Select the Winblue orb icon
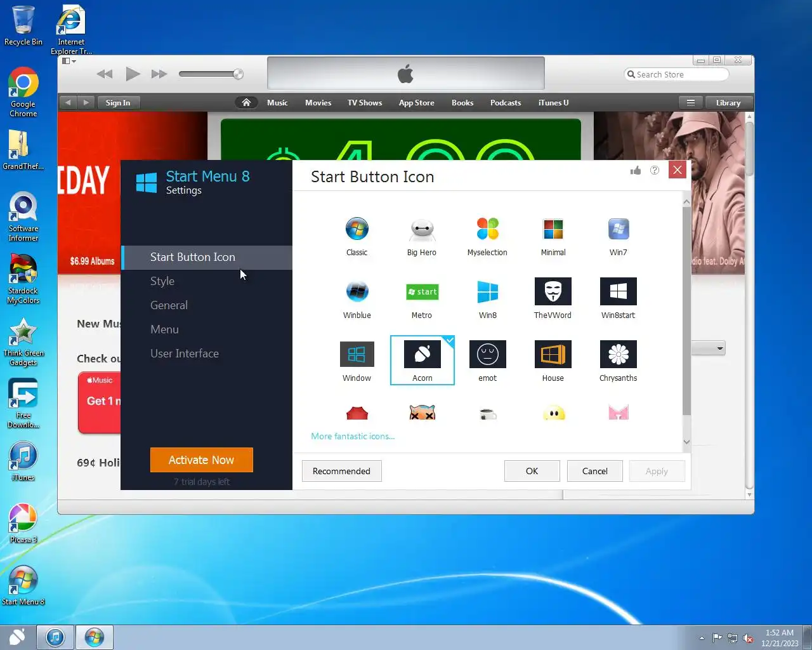The image size is (812, 650). click(357, 298)
